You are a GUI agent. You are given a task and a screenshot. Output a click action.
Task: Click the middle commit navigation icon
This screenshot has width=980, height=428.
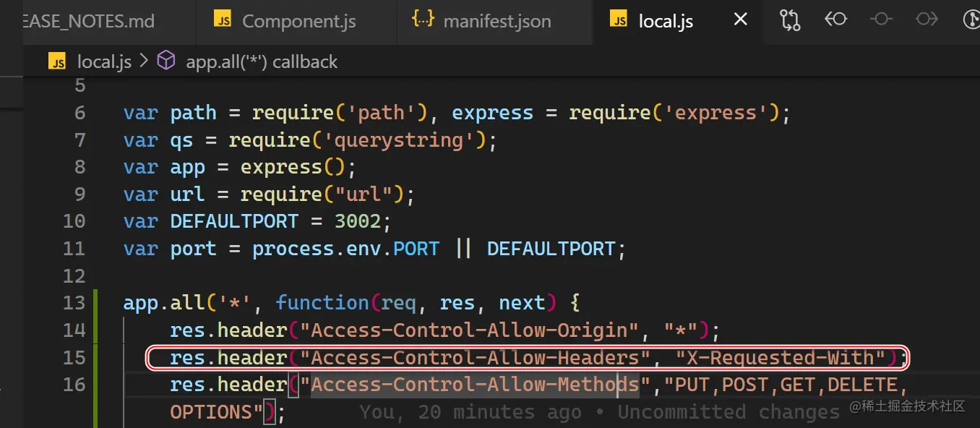pos(881,20)
